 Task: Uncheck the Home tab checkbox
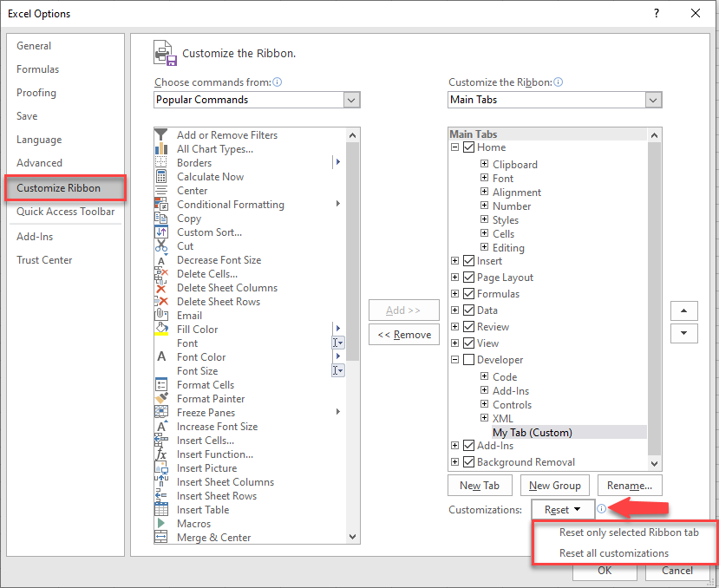(x=468, y=147)
